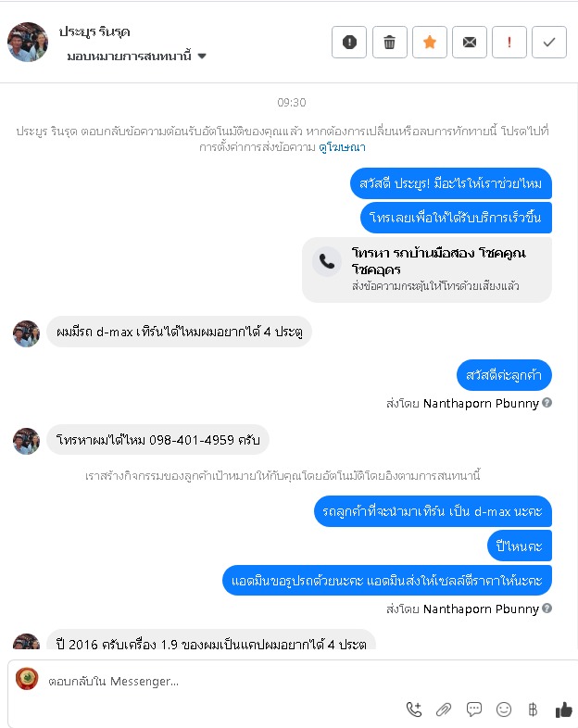Send a thumbs up like

(x=563, y=709)
